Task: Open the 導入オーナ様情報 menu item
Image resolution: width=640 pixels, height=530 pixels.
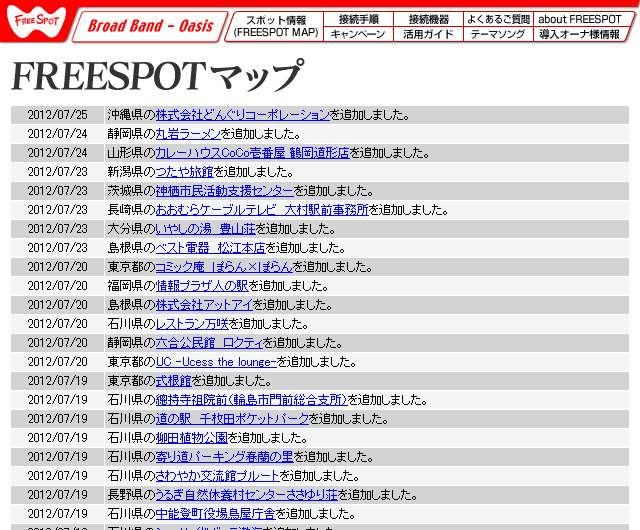Action: (580, 34)
